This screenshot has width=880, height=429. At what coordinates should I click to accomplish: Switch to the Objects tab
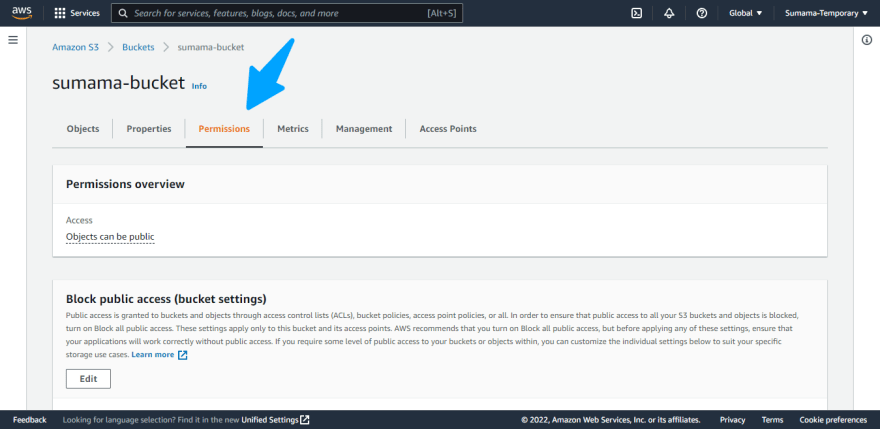(x=83, y=129)
